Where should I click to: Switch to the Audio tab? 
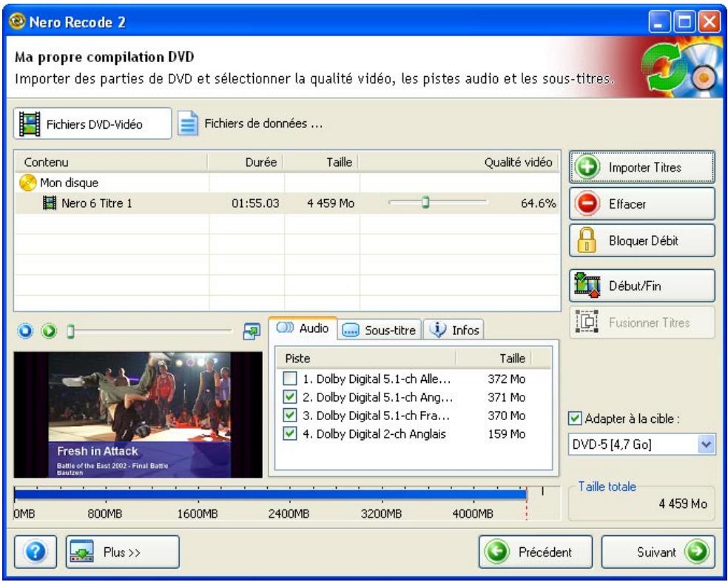303,328
